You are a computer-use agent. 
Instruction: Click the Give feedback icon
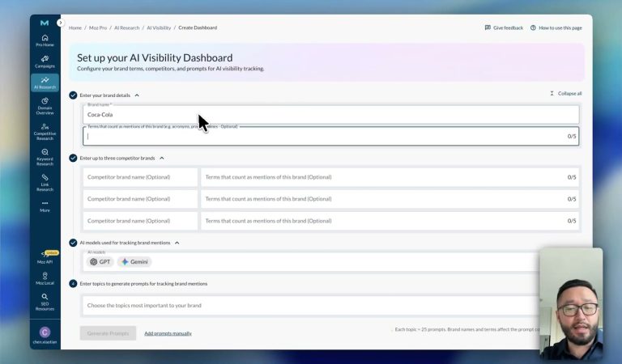click(x=488, y=28)
